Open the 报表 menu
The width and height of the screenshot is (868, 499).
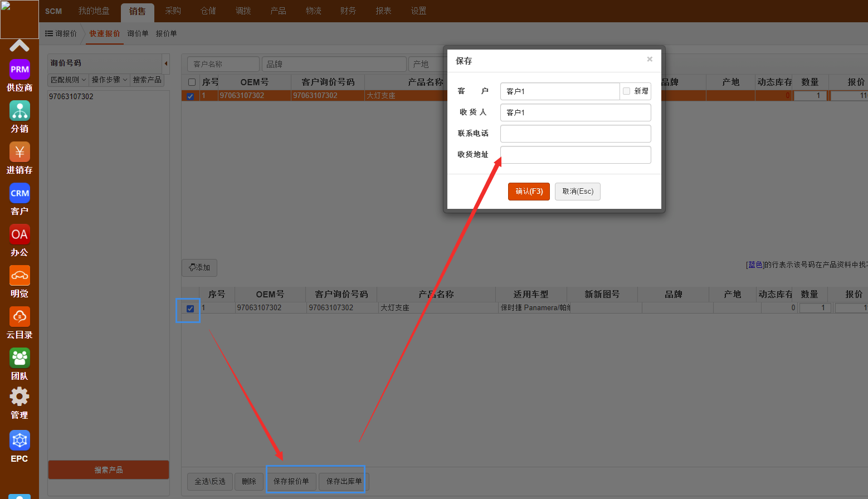384,11
